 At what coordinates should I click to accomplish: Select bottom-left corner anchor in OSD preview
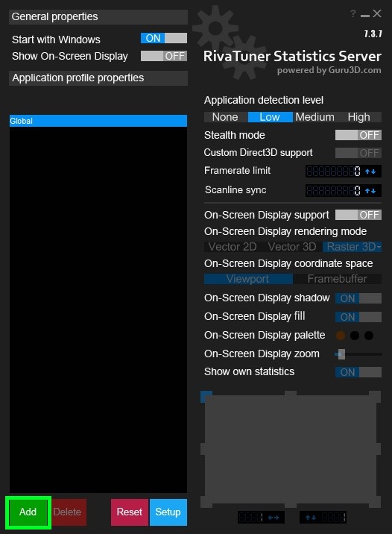click(206, 502)
